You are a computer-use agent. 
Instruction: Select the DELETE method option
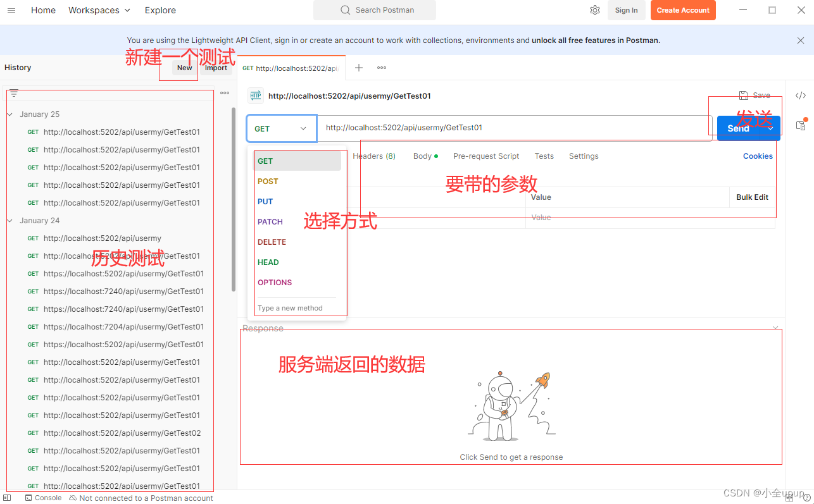tap(297, 242)
